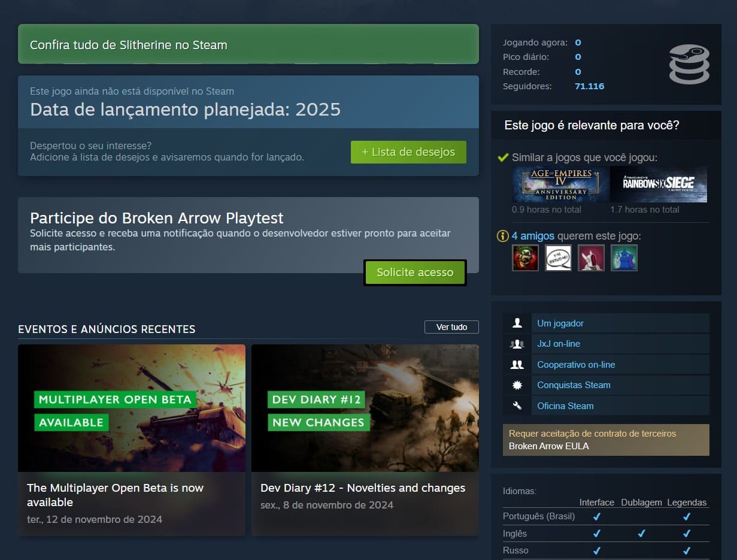Click the Ver tudo button
This screenshot has height=560, width=737.
point(451,326)
